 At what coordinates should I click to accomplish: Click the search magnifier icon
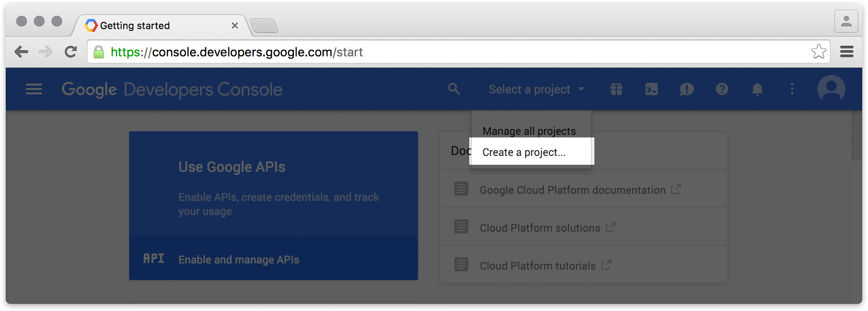454,89
